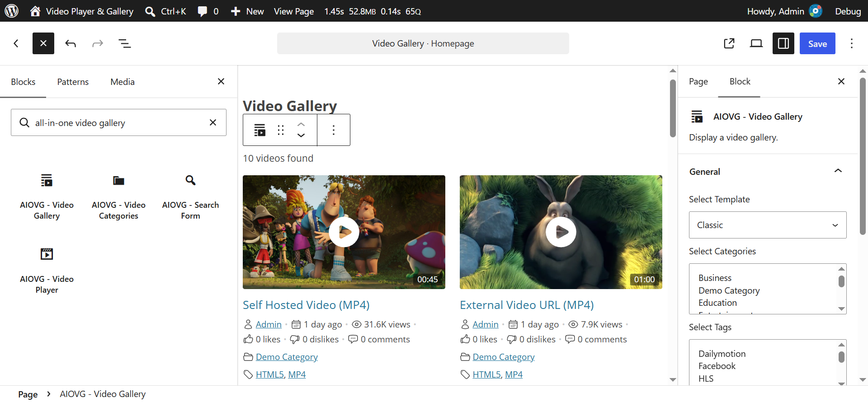
Task: Save the page
Action: coord(817,43)
